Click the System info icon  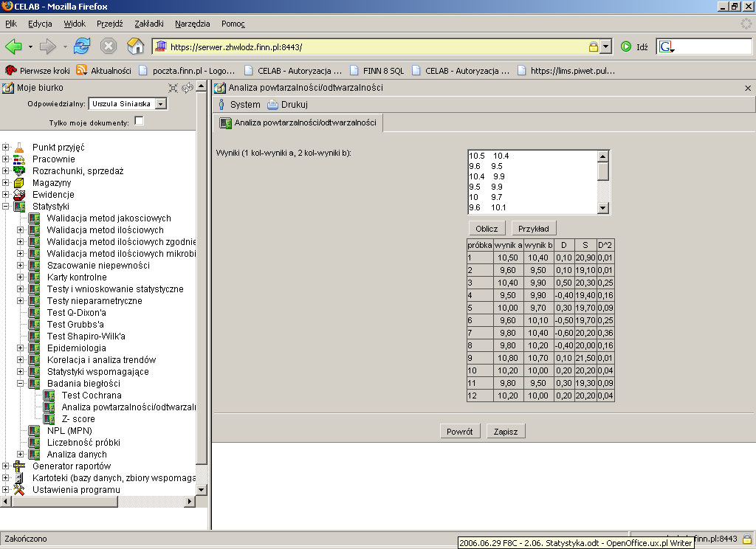(221, 105)
